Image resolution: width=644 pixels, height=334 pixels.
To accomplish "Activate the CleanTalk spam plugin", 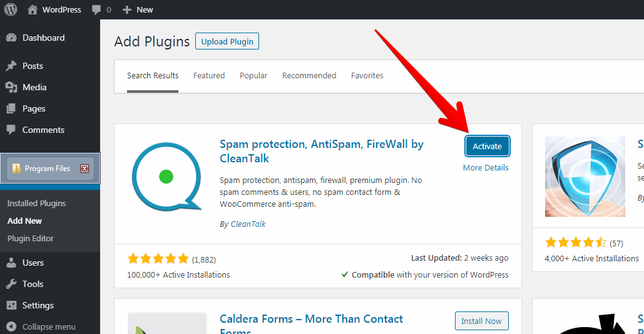I will click(488, 146).
